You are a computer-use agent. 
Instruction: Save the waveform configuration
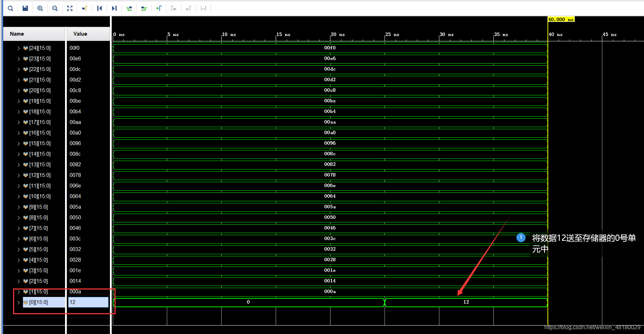[x=25, y=8]
